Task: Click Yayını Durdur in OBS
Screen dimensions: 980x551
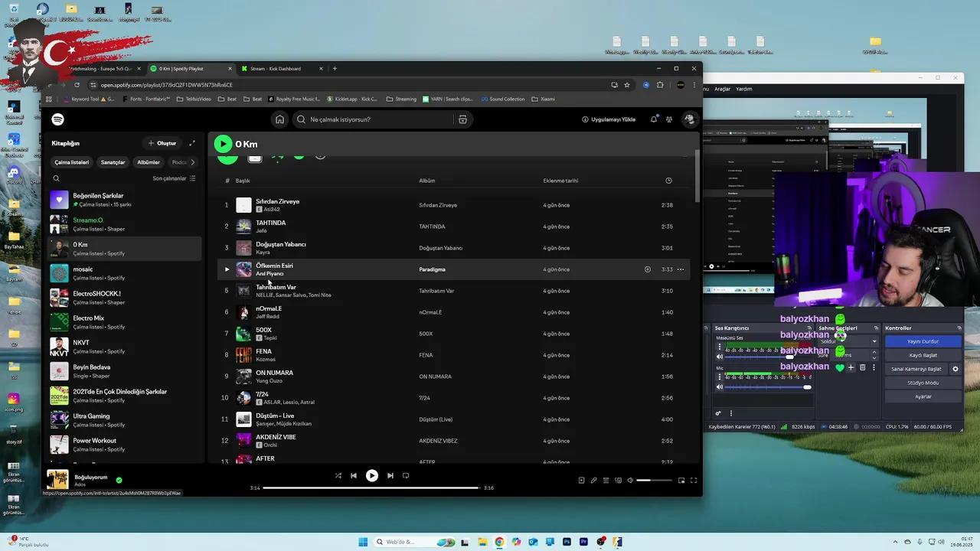Action: (923, 341)
